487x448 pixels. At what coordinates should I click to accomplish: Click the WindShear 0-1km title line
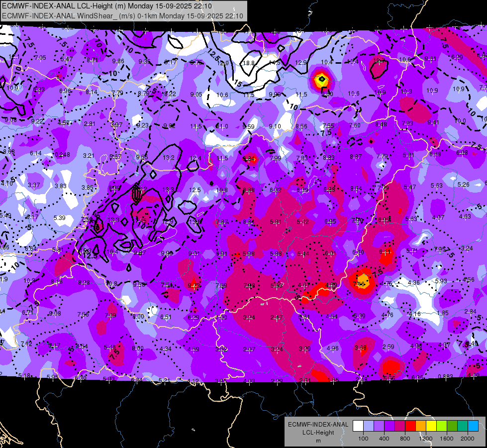point(123,15)
